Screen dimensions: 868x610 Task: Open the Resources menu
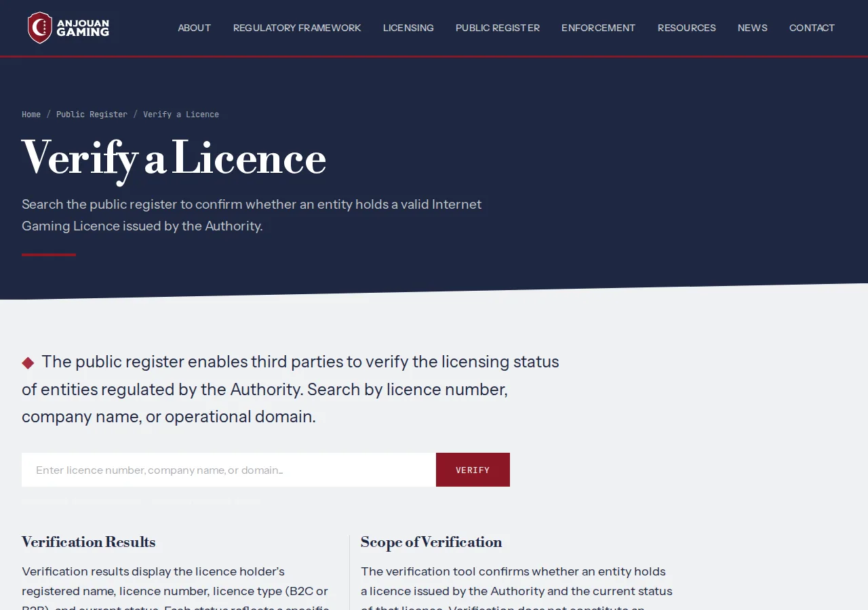[x=687, y=28]
